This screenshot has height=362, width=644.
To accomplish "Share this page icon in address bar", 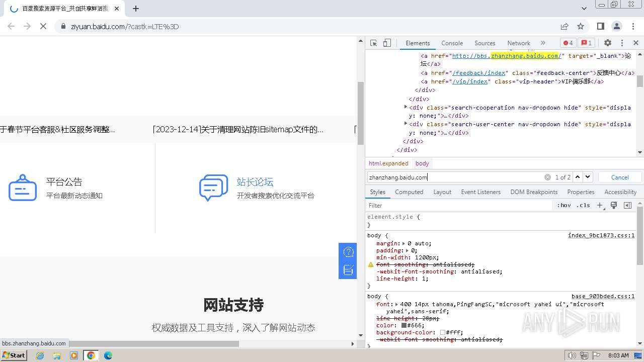I will pos(565,26).
